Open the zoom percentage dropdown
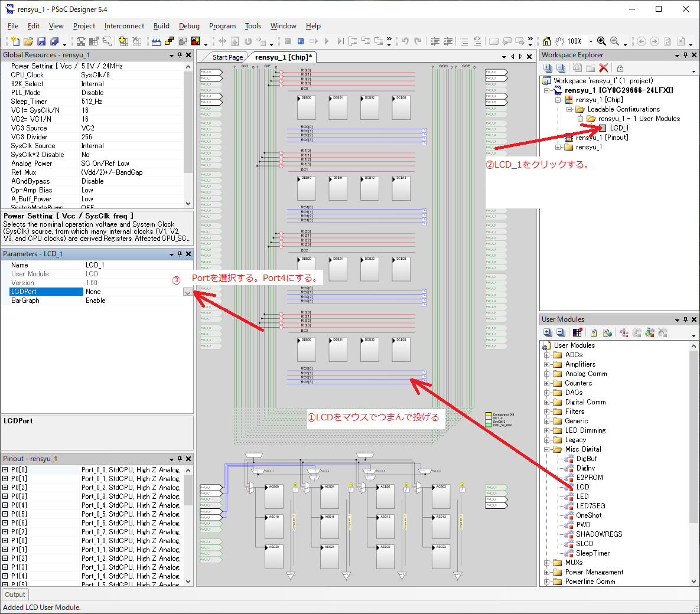 click(591, 41)
